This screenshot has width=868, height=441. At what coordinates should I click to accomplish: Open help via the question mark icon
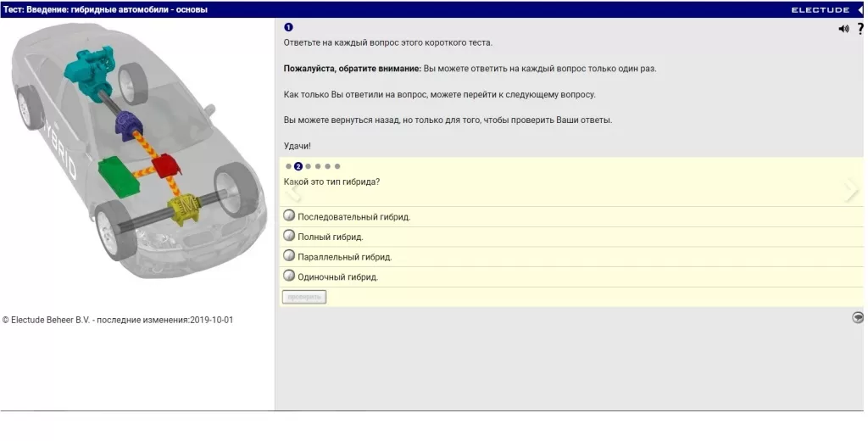pyautogui.click(x=860, y=29)
